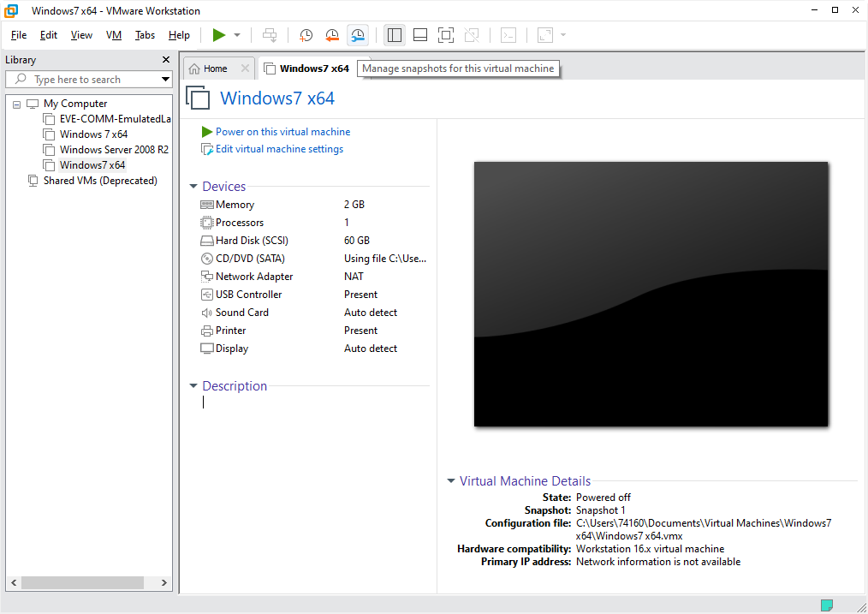Click the library search field
The image size is (868, 614).
[88, 79]
